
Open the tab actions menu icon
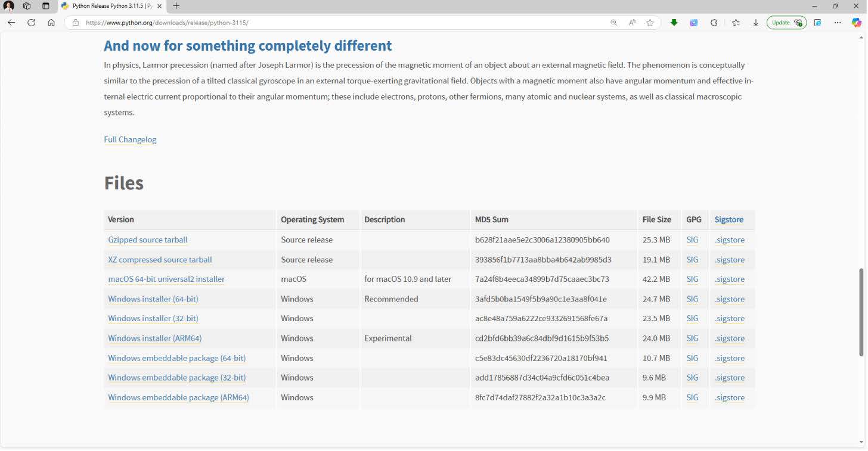[x=46, y=6]
